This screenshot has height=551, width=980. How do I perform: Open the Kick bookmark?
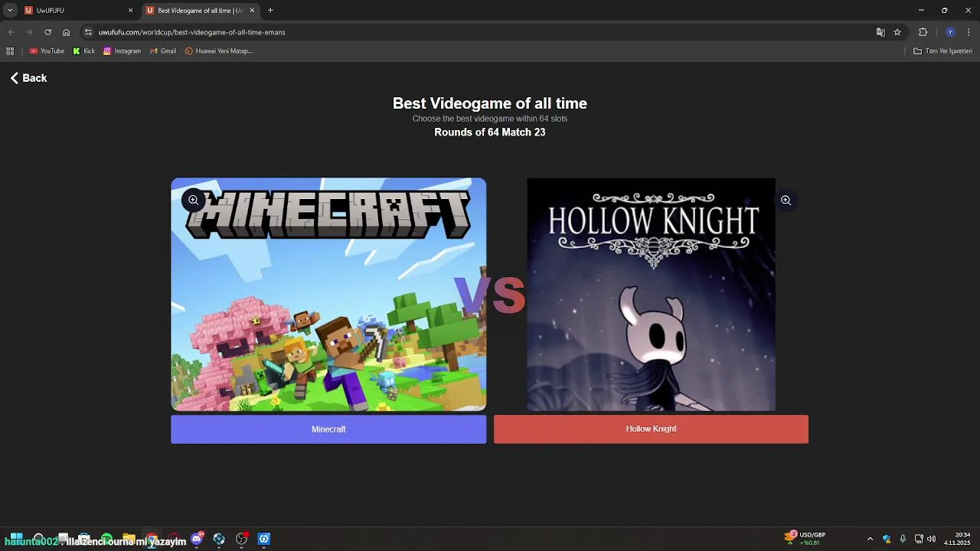[83, 51]
